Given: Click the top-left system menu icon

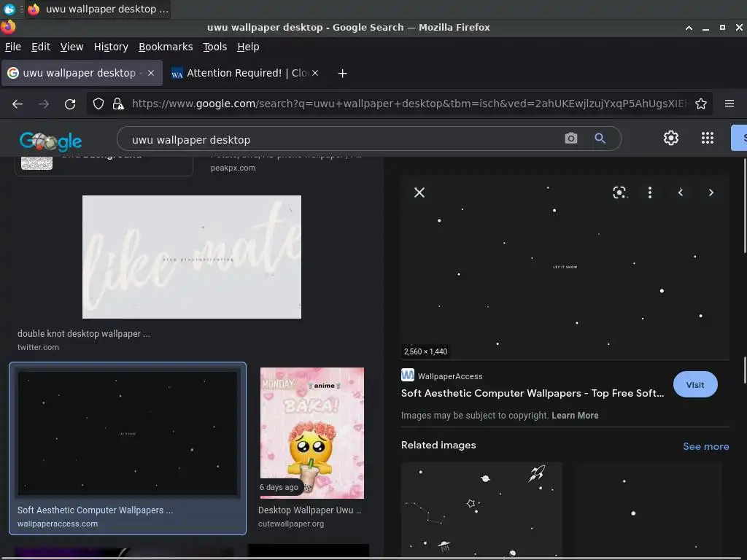Looking at the screenshot, I should (9, 9).
